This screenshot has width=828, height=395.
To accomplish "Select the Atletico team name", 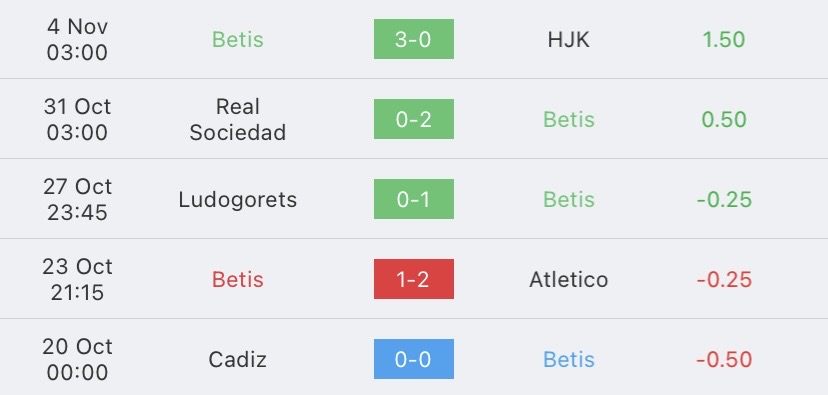I will 568,279.
